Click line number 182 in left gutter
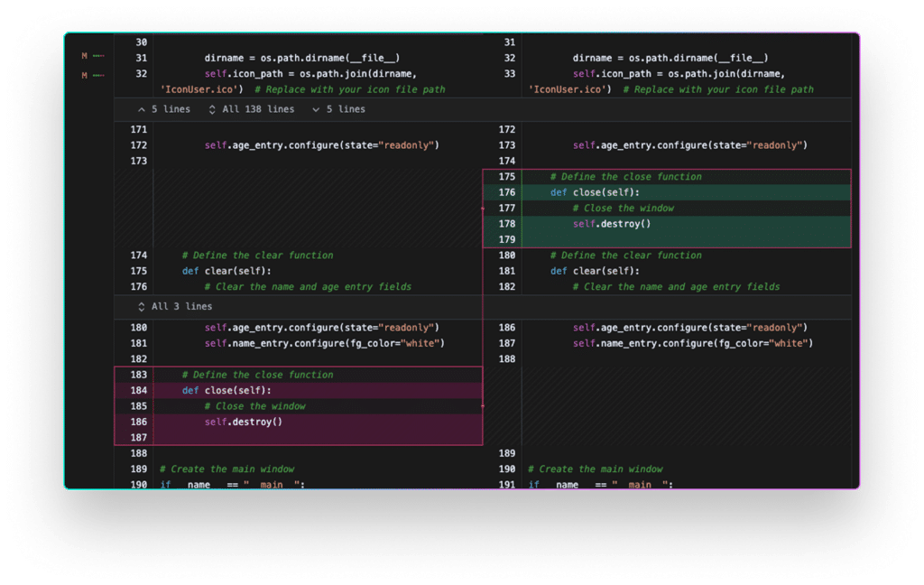This screenshot has height=585, width=924. [138, 359]
